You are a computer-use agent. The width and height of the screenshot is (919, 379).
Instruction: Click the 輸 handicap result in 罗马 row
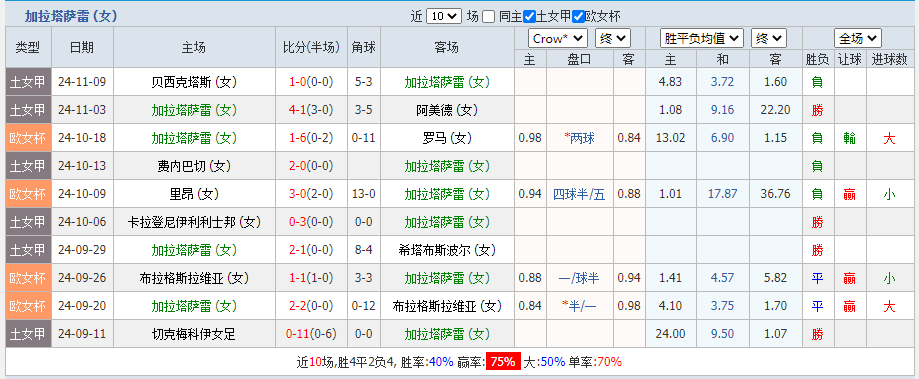850,139
